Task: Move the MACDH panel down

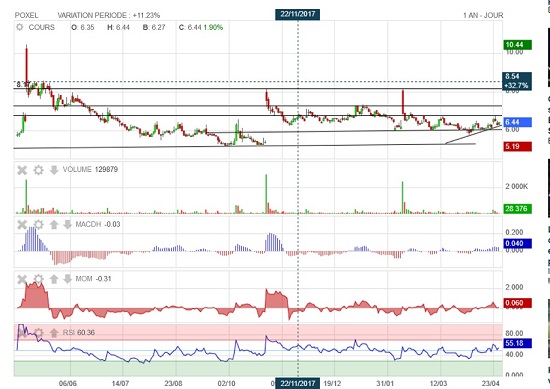Action: (x=67, y=224)
